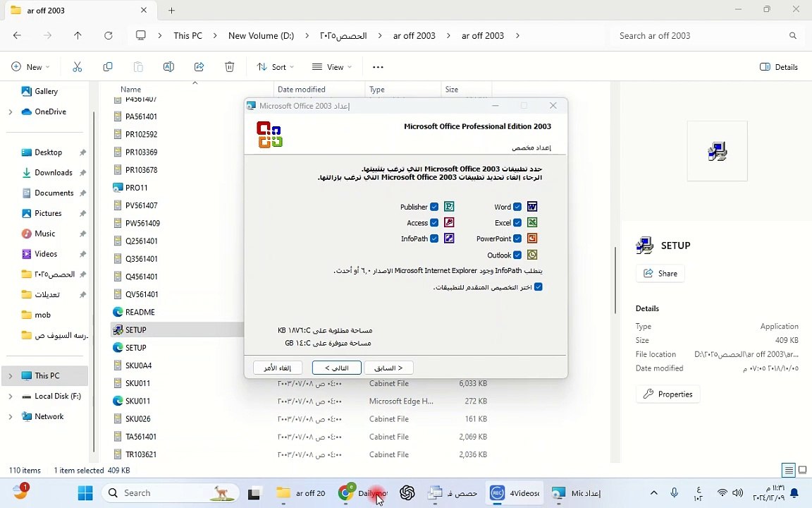Click the Share button in details pane
This screenshot has width=812, height=508.
pos(660,273)
